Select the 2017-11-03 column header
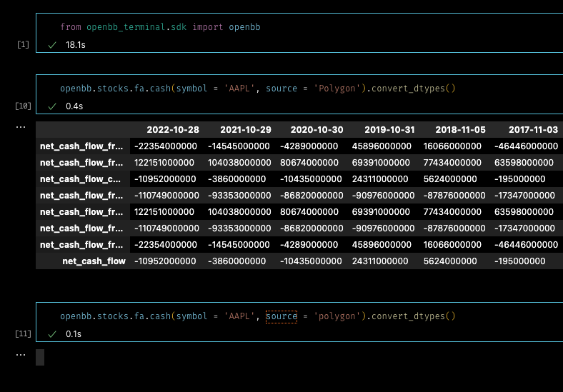 (x=533, y=130)
